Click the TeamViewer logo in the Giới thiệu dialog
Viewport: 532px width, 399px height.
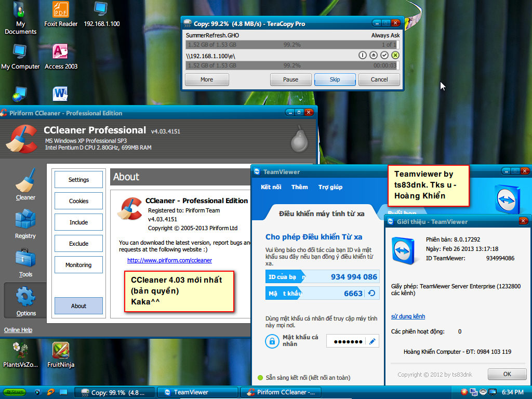point(403,251)
